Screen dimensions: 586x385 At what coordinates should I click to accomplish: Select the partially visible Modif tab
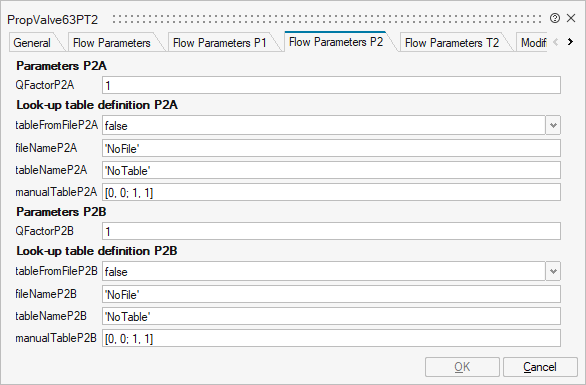tap(533, 43)
